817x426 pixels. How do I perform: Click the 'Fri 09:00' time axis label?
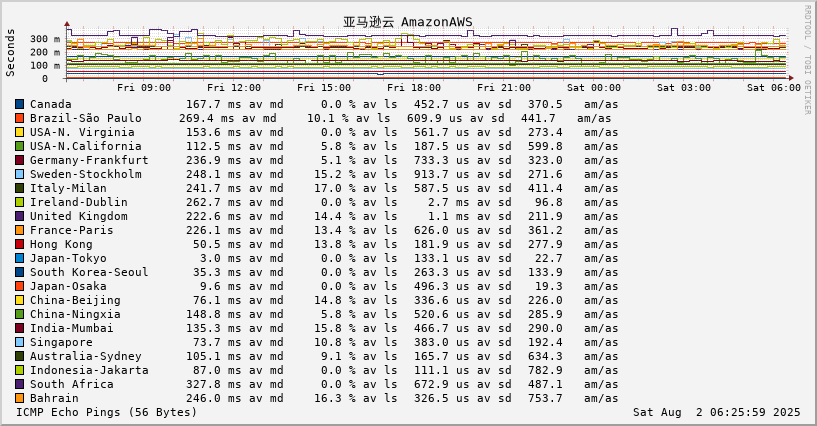coord(144,87)
